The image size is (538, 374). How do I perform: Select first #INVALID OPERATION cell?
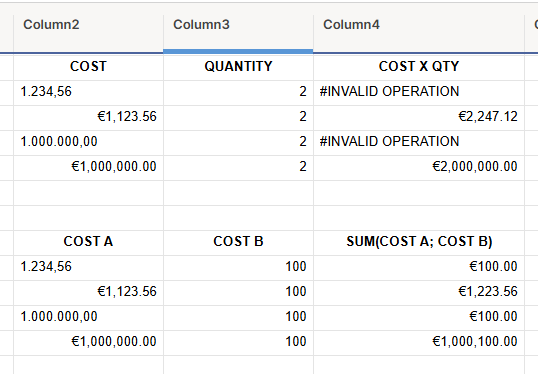coord(419,92)
